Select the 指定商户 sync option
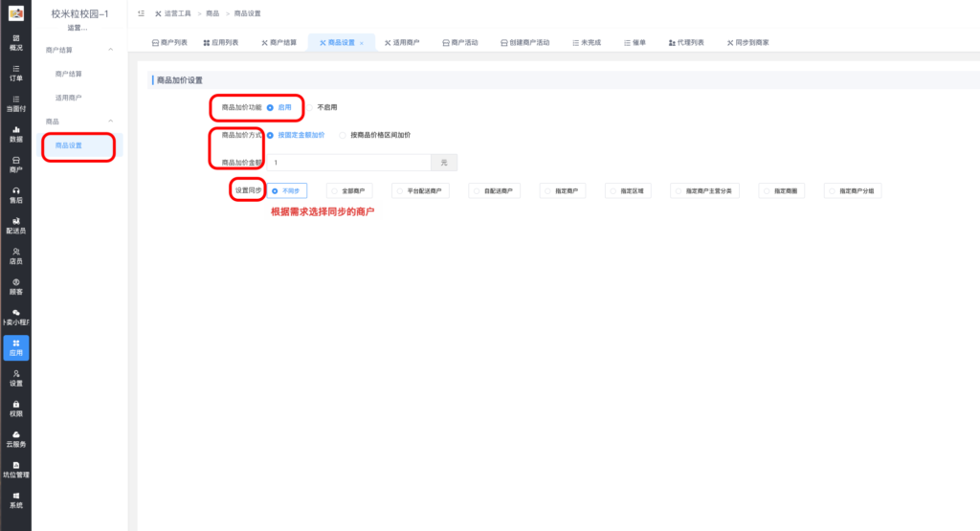 click(x=563, y=191)
